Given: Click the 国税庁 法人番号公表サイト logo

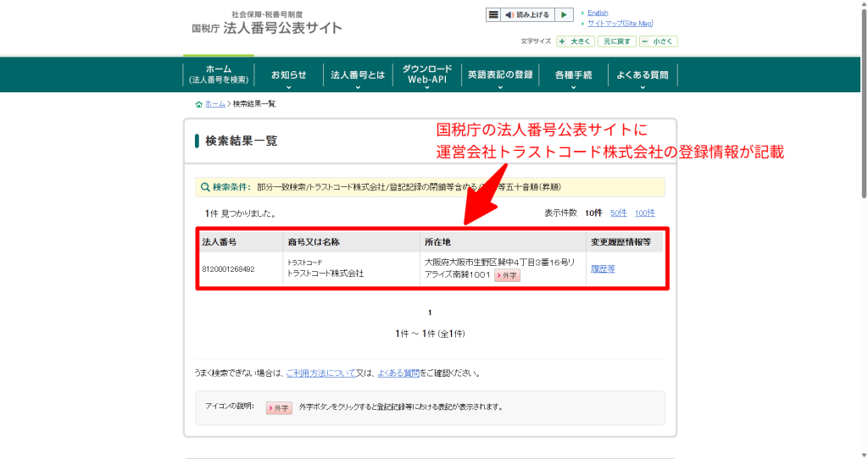Looking at the screenshot, I should (267, 23).
